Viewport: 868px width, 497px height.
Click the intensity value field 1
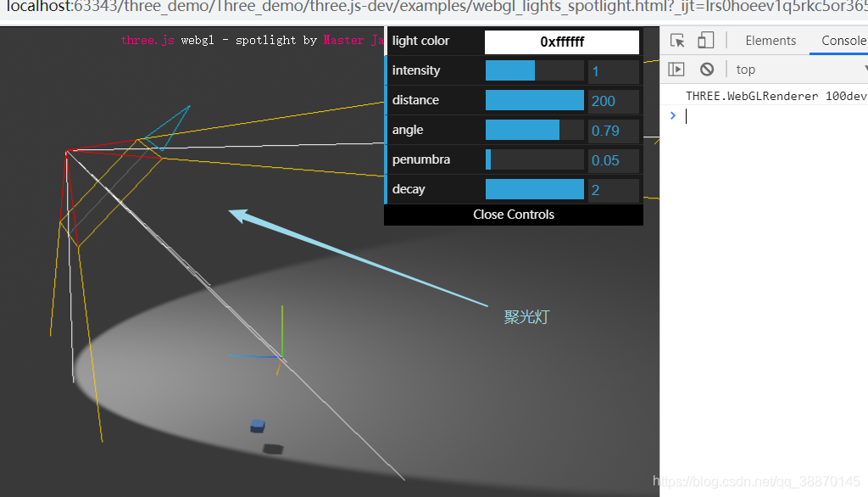tap(614, 71)
